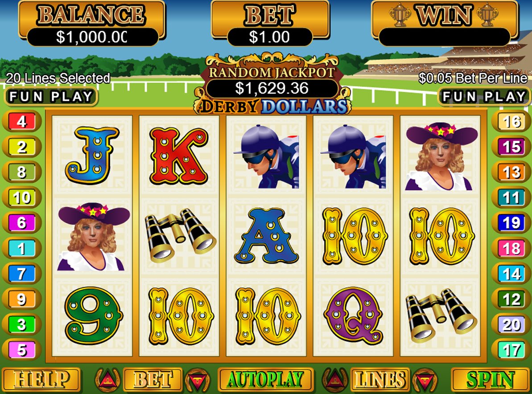The width and height of the screenshot is (532, 394).
Task: Click the green payline 3 indicator
Action: coord(22,324)
